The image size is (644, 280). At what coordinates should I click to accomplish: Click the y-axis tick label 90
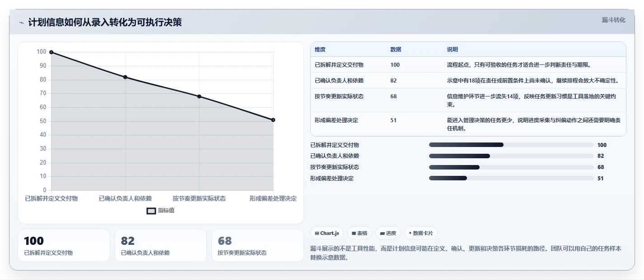coord(43,66)
